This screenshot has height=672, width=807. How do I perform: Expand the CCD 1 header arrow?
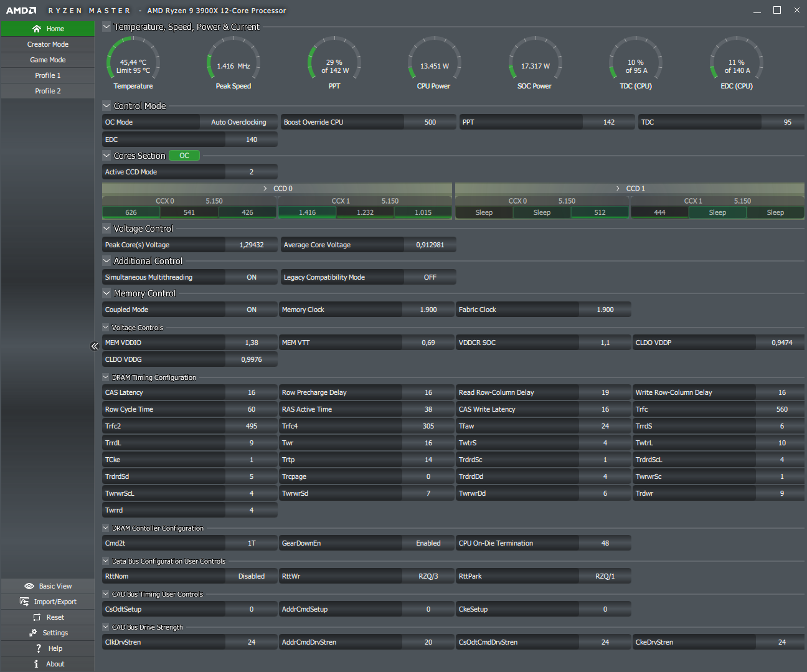[618, 188]
